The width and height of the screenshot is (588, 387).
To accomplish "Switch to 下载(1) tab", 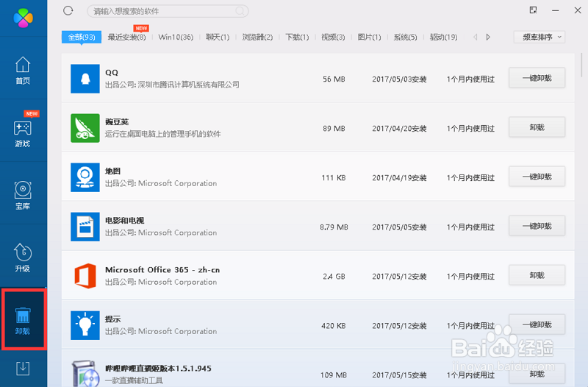I will (x=297, y=37).
